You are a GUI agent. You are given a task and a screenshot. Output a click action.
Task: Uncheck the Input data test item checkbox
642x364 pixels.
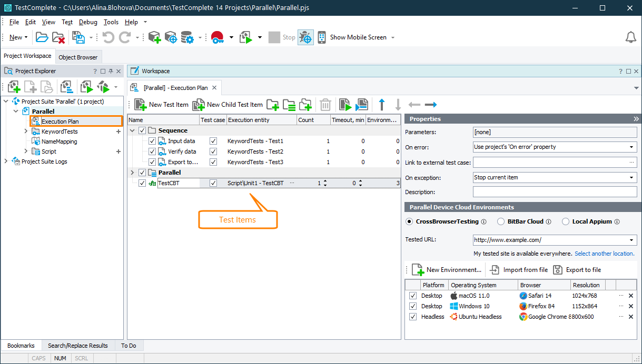[x=152, y=141]
